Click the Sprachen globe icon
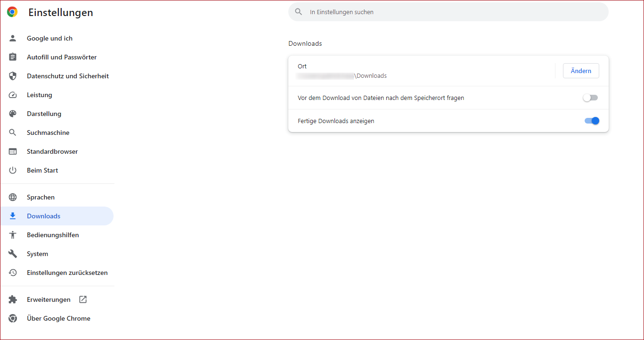644x340 pixels. 13,197
